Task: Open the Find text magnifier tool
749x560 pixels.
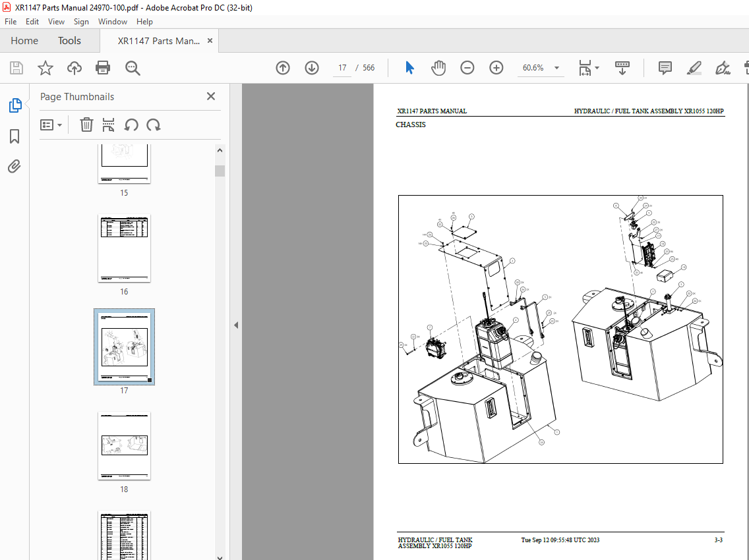Action: pos(133,68)
